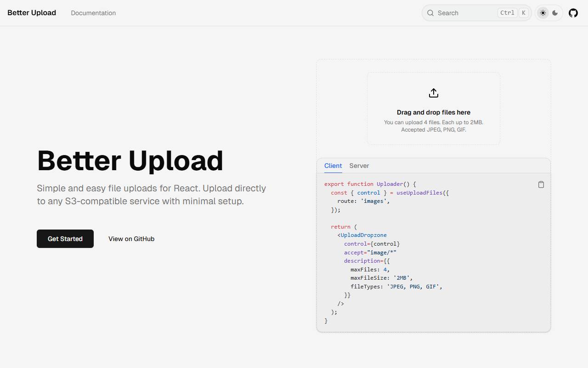The height and width of the screenshot is (368, 588).
Task: Switch to light theme sun icon
Action: [x=543, y=13]
